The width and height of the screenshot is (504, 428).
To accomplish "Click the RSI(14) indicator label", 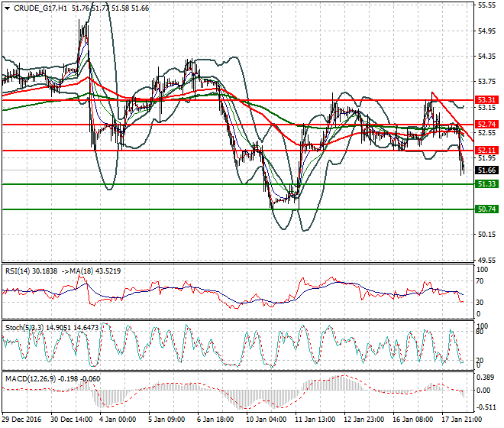I will click(18, 271).
